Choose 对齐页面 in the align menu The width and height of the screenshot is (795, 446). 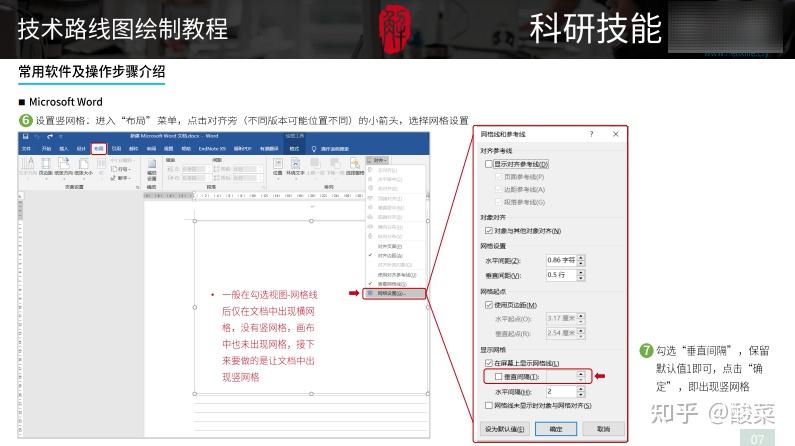[x=390, y=246]
